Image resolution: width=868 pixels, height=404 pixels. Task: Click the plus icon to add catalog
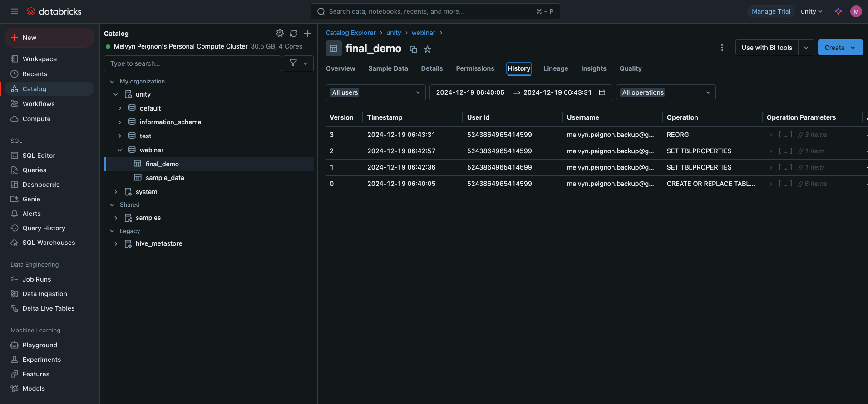click(308, 33)
